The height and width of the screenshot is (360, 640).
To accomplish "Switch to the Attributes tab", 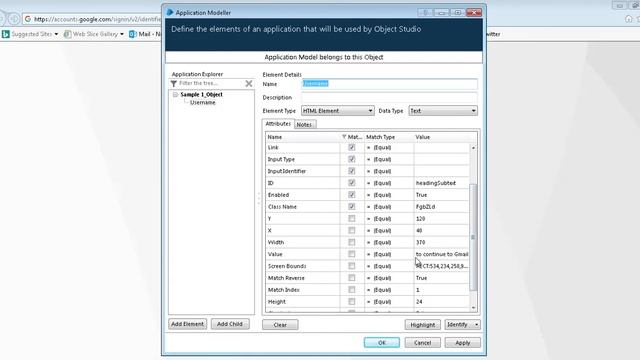I will [x=278, y=124].
